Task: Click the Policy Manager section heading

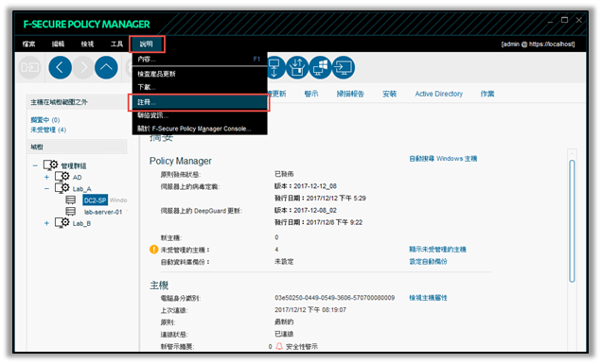Action: click(x=181, y=161)
